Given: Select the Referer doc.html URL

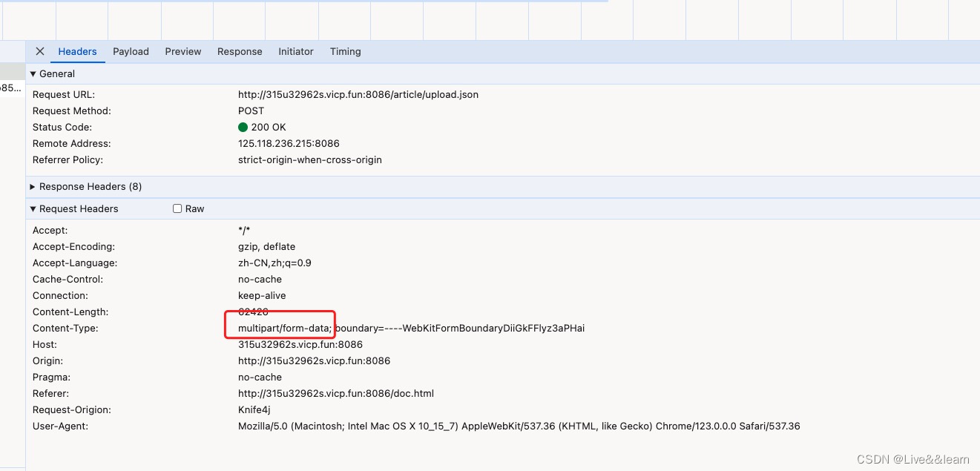Looking at the screenshot, I should pyautogui.click(x=336, y=393).
